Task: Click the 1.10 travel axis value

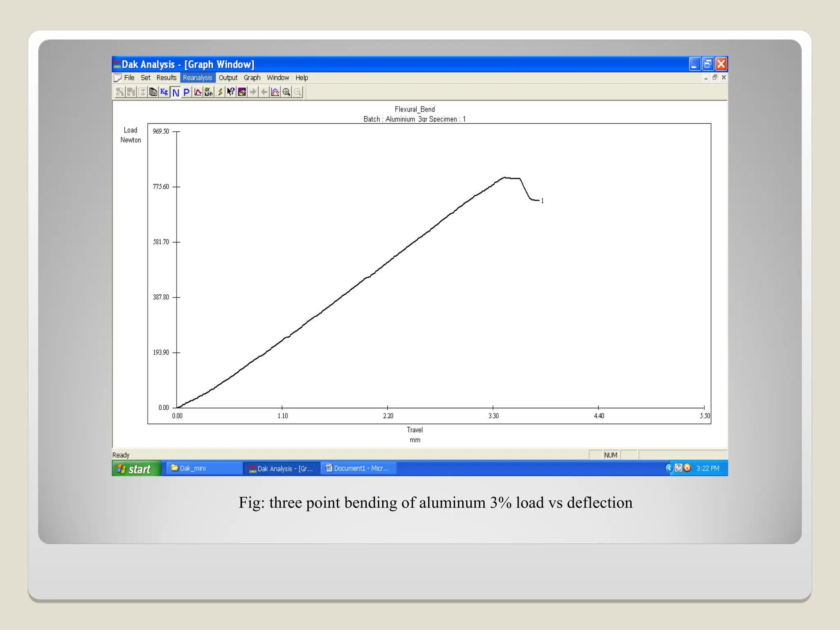Action: coord(283,416)
